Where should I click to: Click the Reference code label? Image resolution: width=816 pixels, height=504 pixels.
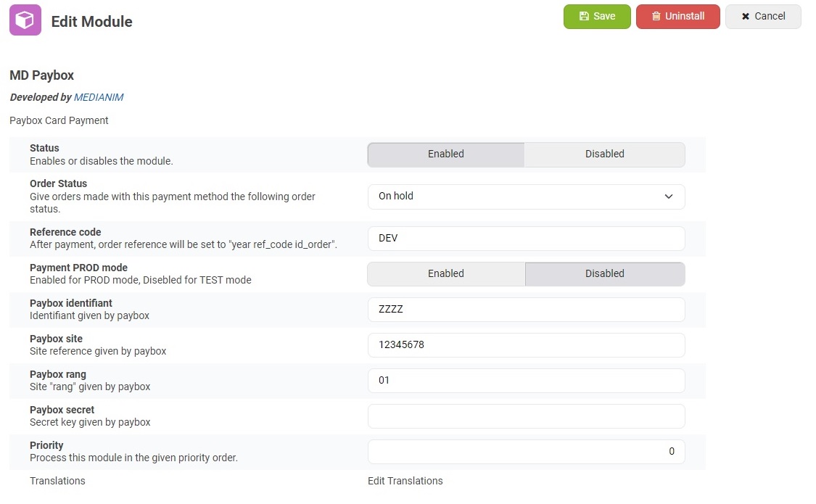[x=65, y=232]
